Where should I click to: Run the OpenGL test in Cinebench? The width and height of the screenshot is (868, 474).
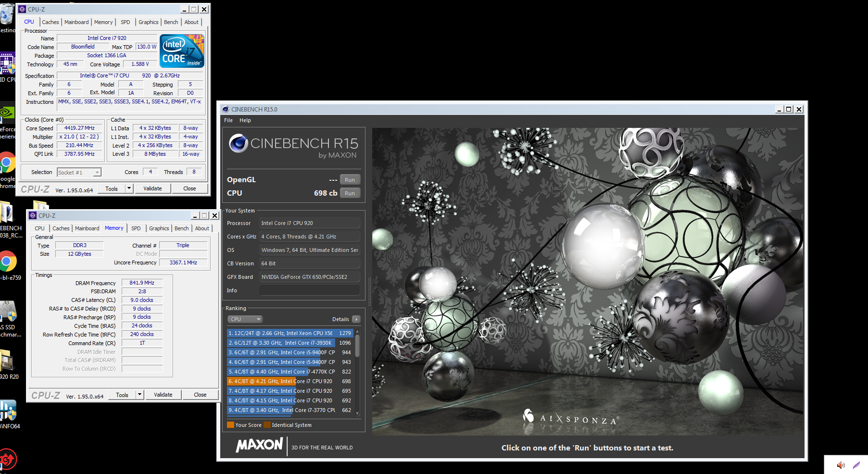click(350, 180)
